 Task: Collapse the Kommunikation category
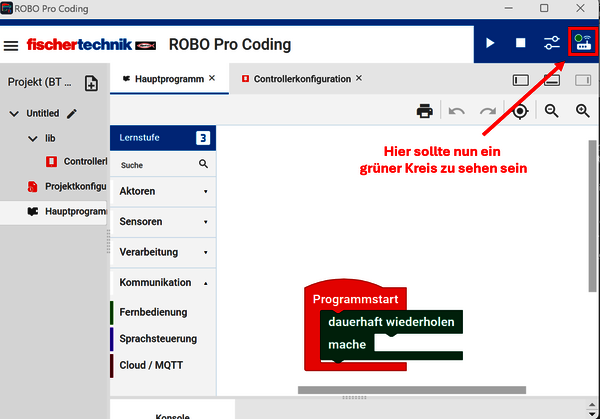tap(163, 283)
